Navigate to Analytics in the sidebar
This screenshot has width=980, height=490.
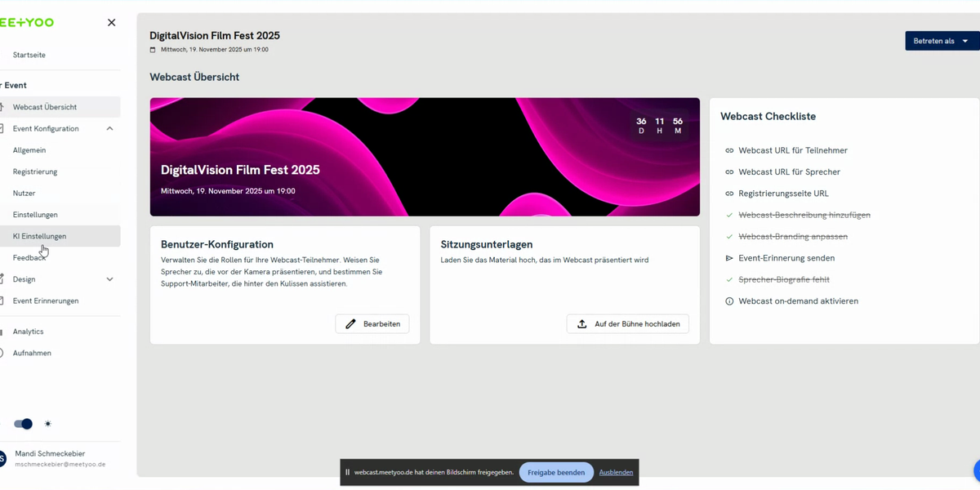27,331
